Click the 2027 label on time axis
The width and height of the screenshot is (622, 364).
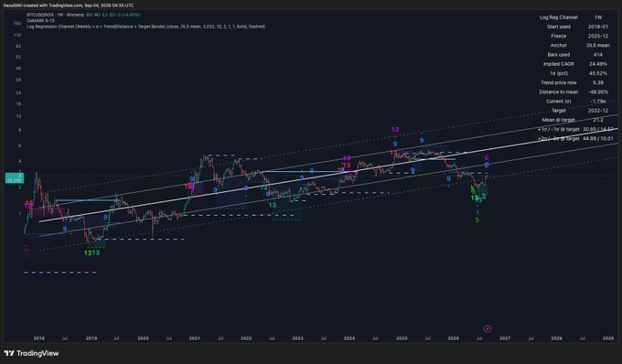click(505, 338)
